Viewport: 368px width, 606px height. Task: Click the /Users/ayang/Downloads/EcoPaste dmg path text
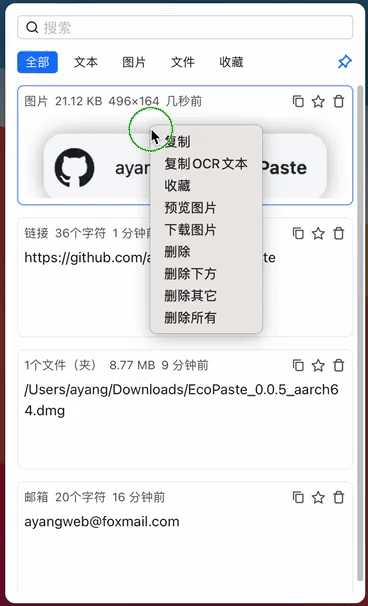click(181, 400)
